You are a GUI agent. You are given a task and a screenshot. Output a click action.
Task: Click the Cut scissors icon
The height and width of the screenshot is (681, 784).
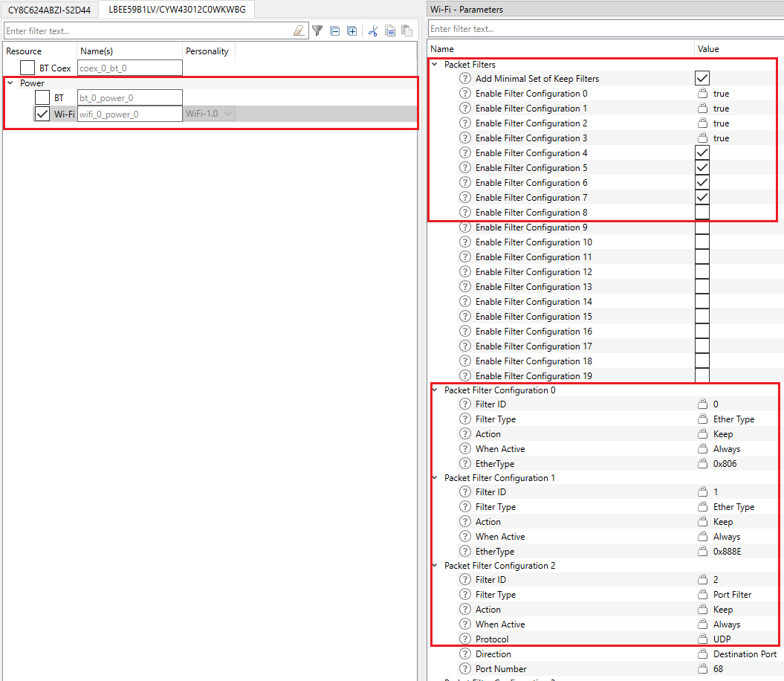(373, 31)
